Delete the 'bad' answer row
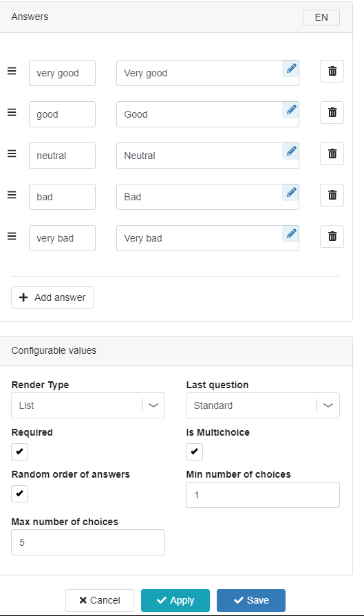The width and height of the screenshot is (364, 616). click(332, 195)
